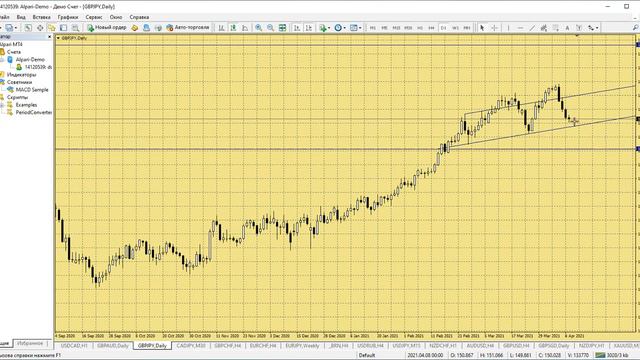The height and width of the screenshot is (360, 640).
Task: Open the connection status 3000/3 kb indicator
Action: point(612,356)
